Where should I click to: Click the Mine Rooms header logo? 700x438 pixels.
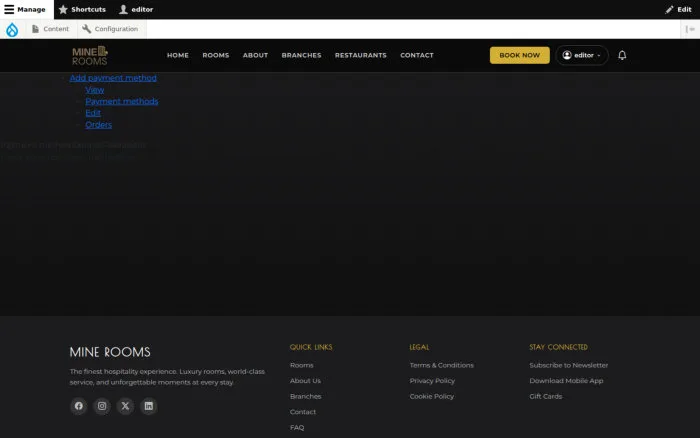pos(90,56)
